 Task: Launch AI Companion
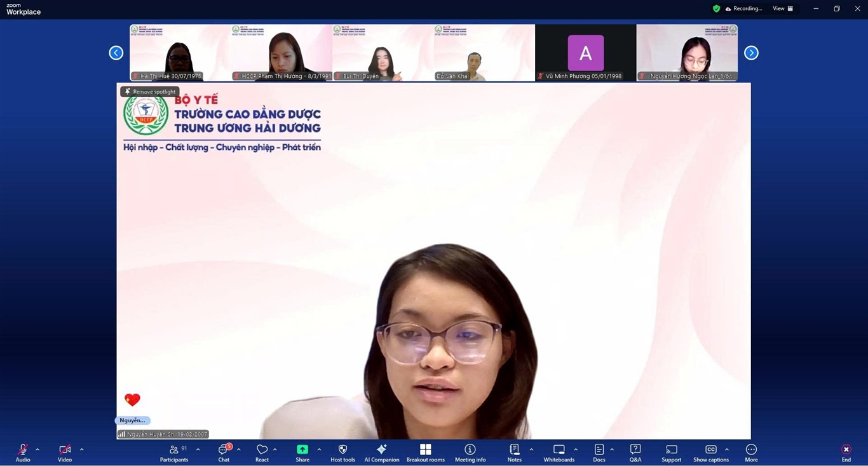tap(381, 450)
